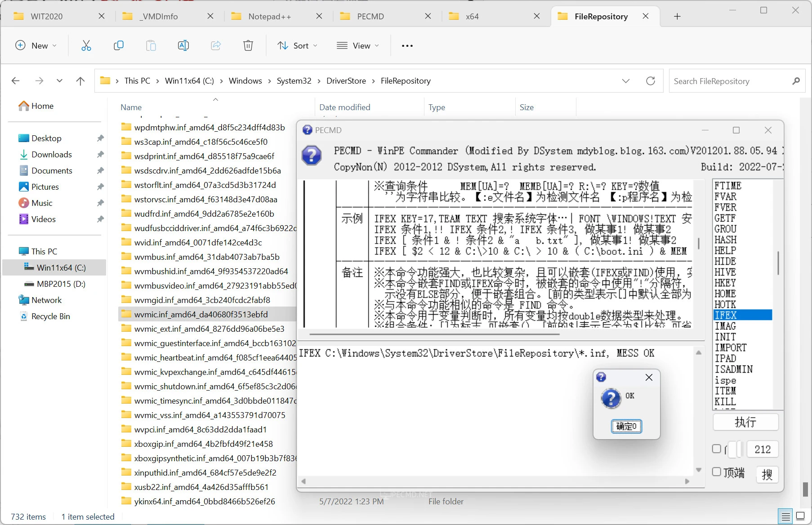Click the Rename icon in toolbar

(x=183, y=45)
